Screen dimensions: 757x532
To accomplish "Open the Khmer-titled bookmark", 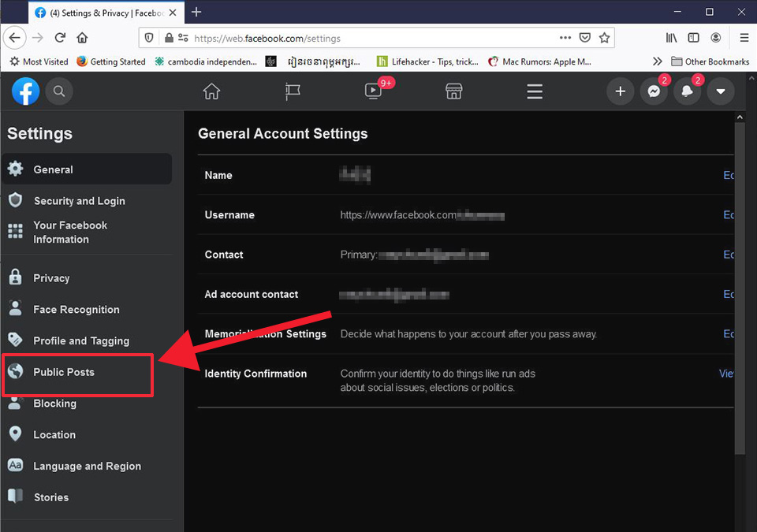I will point(323,61).
